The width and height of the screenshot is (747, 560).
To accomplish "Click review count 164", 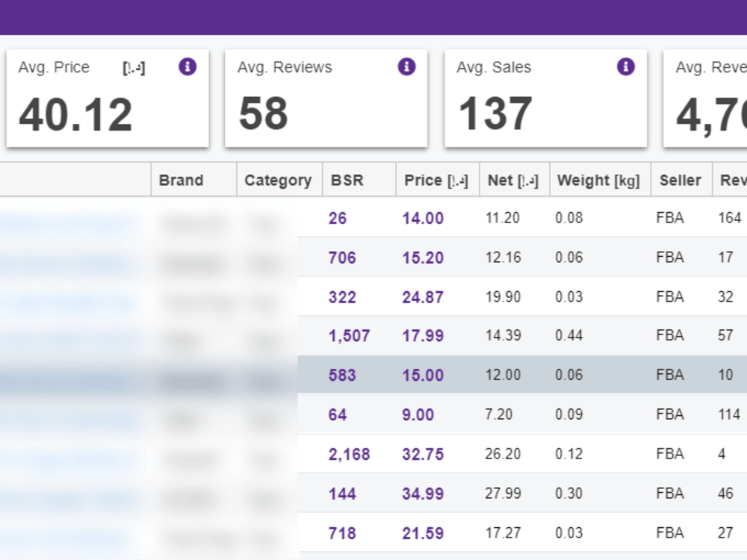I will click(x=729, y=217).
